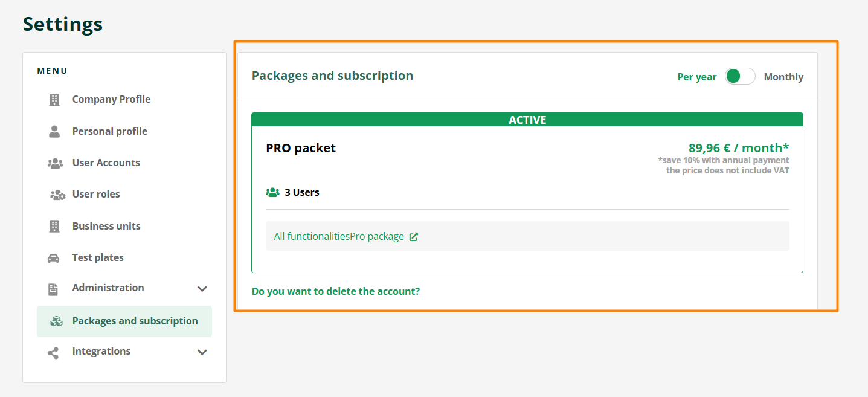The height and width of the screenshot is (397, 868).
Task: Click the green ACTIVE banner on PRO packet
Action: pos(527,120)
